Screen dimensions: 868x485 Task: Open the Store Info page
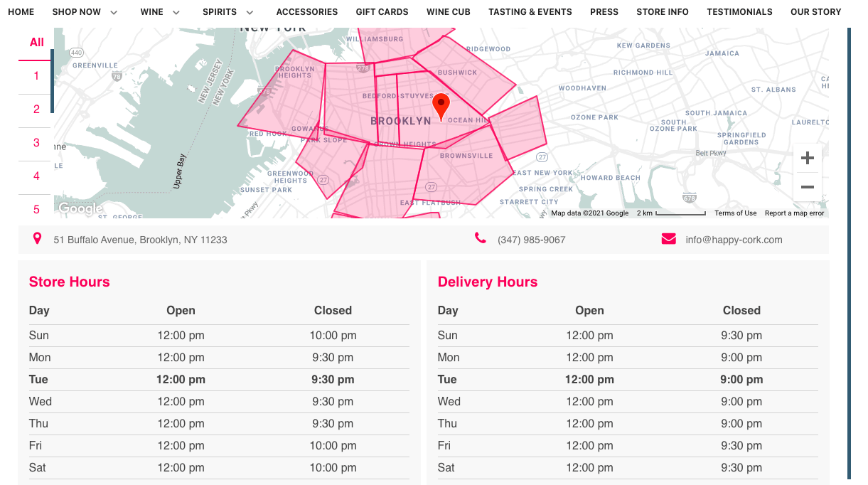click(x=663, y=12)
